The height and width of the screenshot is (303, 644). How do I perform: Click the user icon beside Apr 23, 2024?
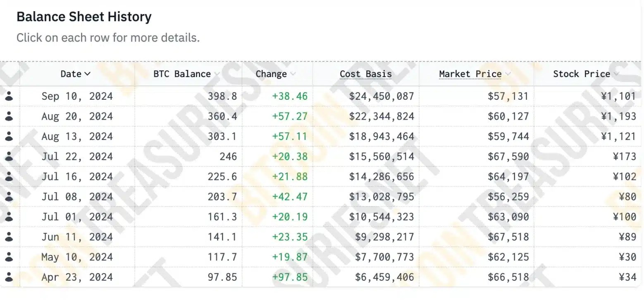point(9,277)
